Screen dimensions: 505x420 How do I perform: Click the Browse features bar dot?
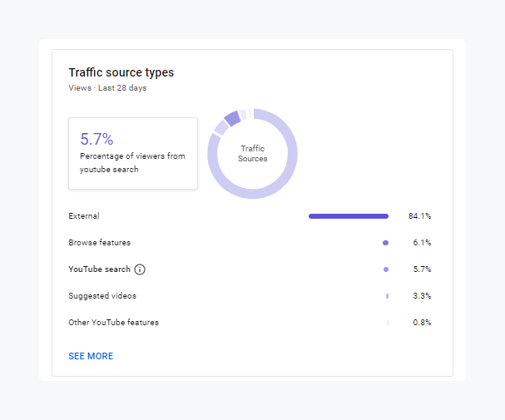click(385, 243)
